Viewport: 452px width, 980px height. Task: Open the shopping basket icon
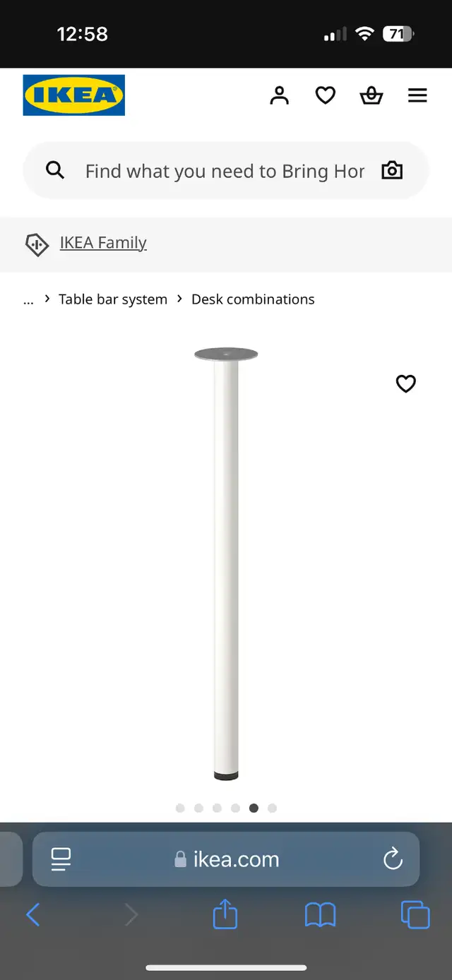click(x=371, y=95)
